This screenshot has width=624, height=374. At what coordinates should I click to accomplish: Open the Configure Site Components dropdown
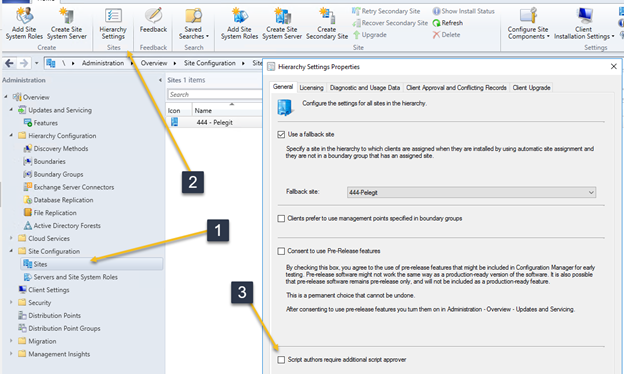pos(528,24)
